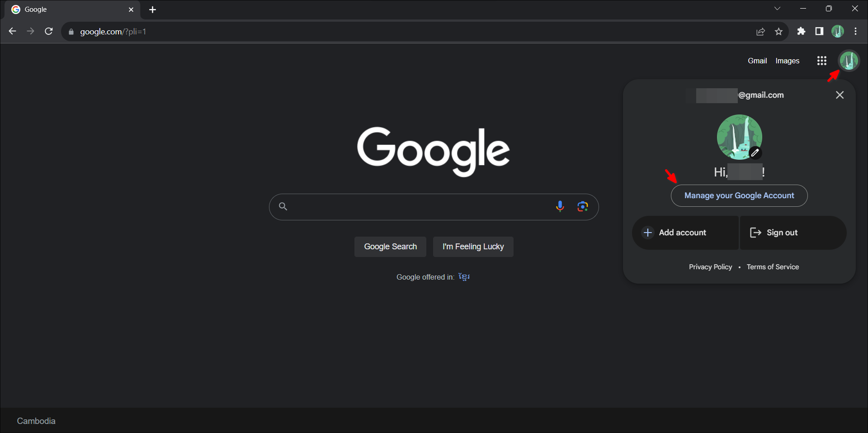The width and height of the screenshot is (868, 433).
Task: Click the Google search box
Action: click(434, 207)
